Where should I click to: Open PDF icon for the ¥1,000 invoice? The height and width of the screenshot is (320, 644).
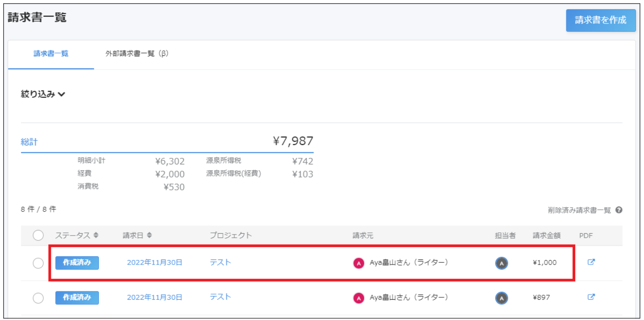point(591,262)
